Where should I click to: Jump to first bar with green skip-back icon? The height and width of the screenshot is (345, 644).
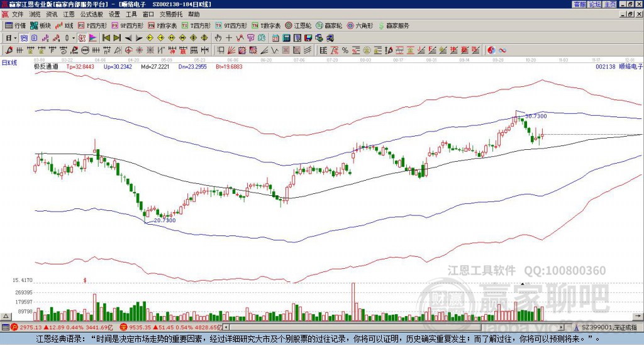tap(106, 38)
